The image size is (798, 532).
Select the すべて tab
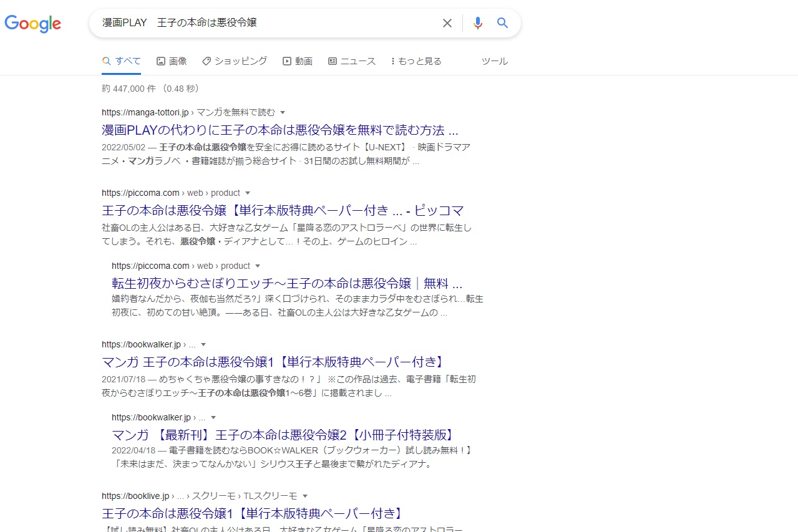tap(122, 61)
